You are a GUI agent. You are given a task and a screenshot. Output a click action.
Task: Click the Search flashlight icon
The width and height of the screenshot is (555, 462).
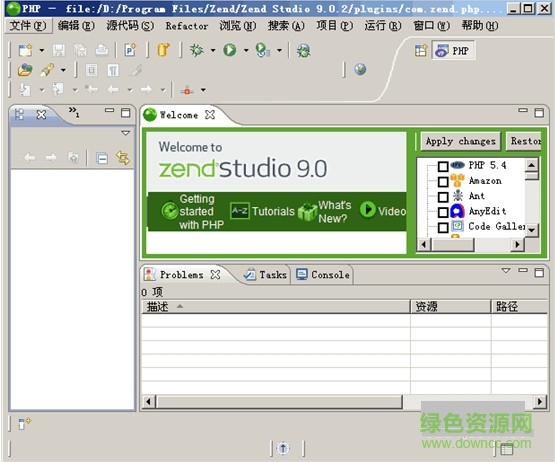pyautogui.click(x=47, y=70)
